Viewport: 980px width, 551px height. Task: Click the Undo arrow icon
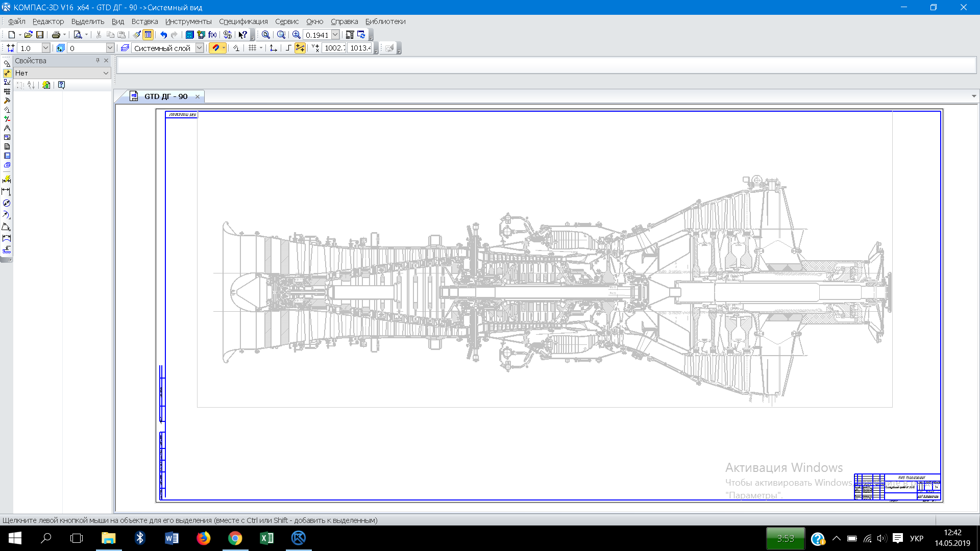point(163,35)
